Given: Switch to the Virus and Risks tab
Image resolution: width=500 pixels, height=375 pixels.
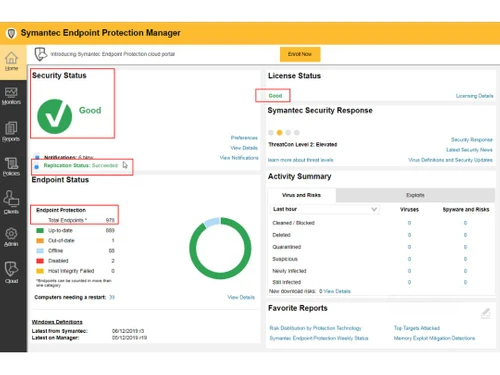Looking at the screenshot, I should tap(301, 195).
